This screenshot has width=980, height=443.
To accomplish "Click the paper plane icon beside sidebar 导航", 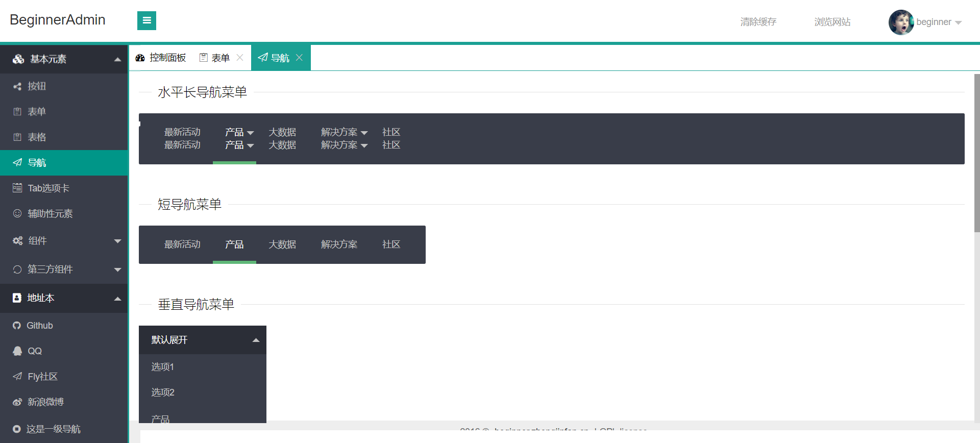I will [17, 162].
